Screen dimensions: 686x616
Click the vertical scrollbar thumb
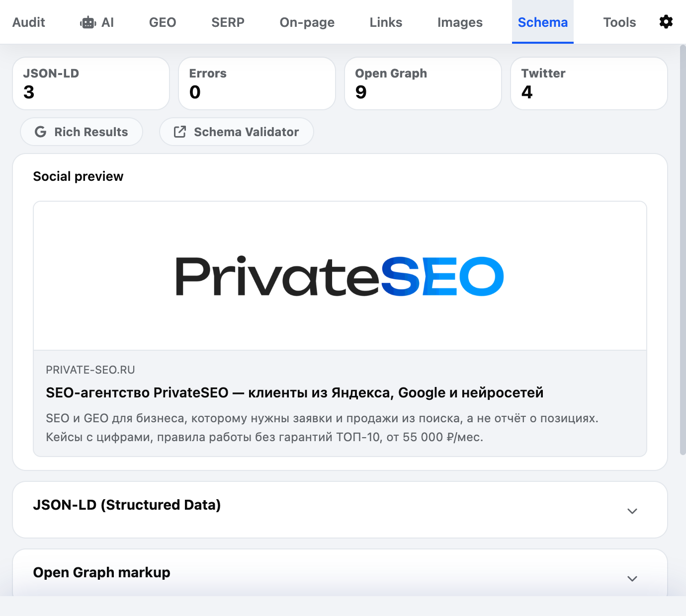(683, 249)
